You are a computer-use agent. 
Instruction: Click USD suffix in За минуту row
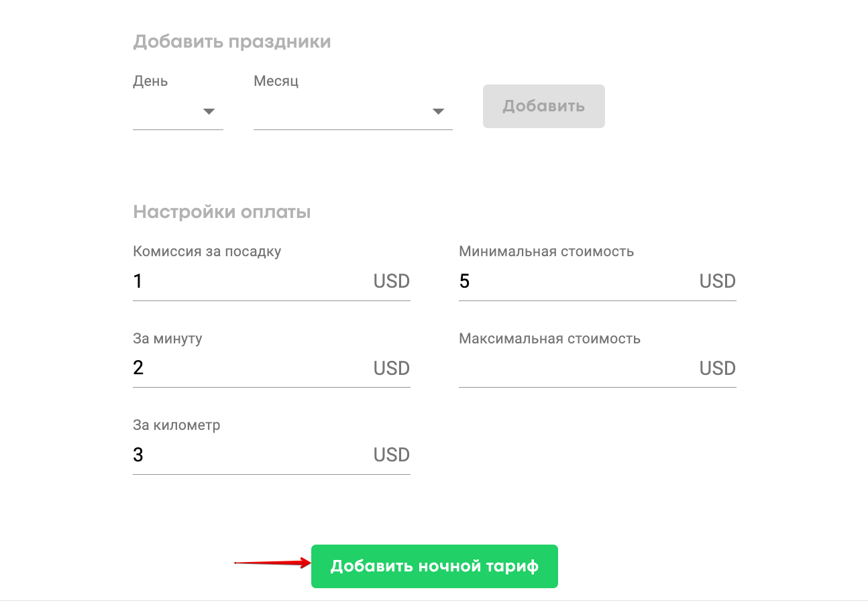coord(391,368)
